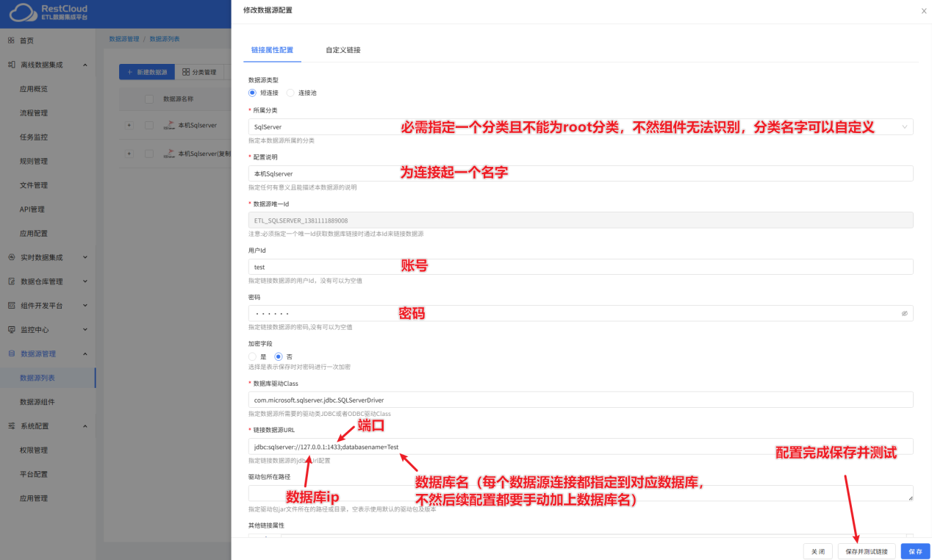The height and width of the screenshot is (560, 932).
Task: Select 是 for 加密字段
Action: pos(252,356)
